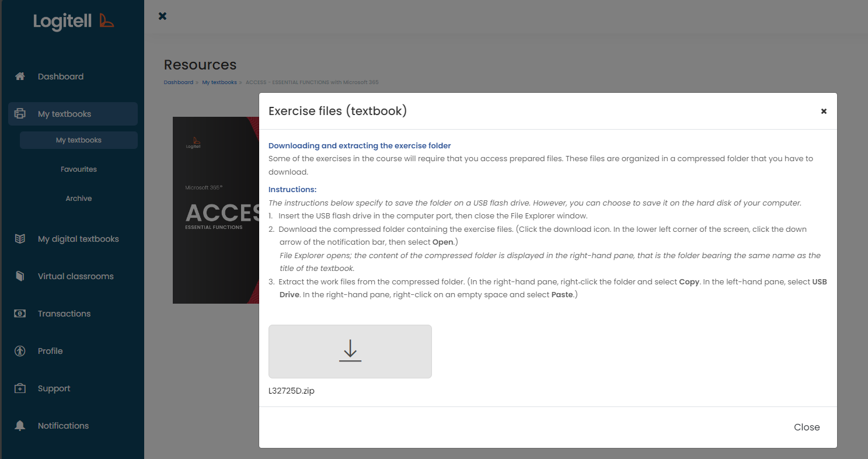Open Notifications with the bell icon

[x=19, y=425]
